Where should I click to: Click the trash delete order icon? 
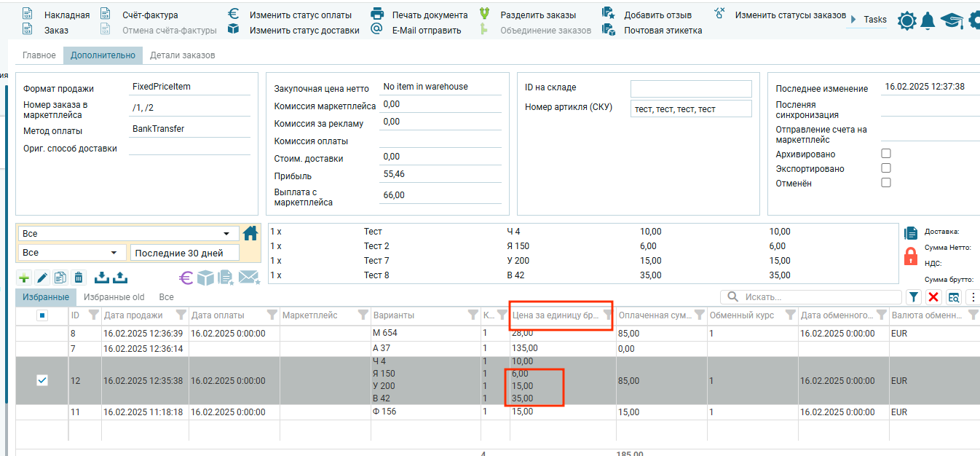tap(79, 278)
